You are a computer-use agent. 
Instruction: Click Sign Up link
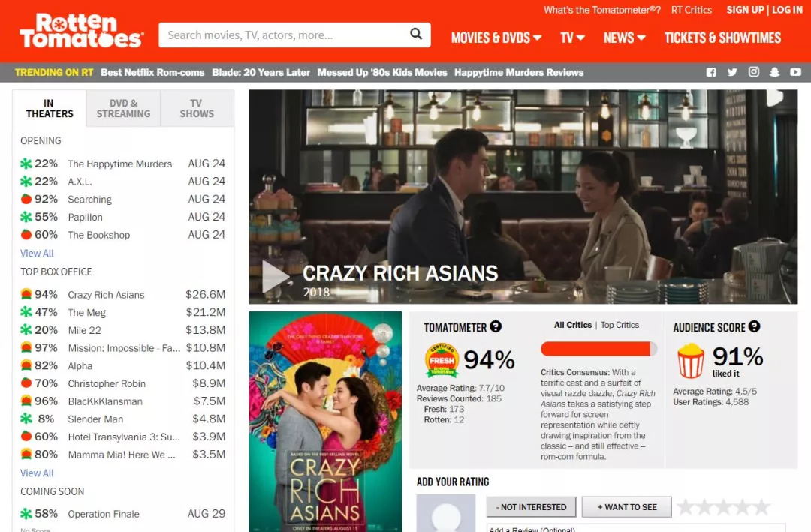coord(745,10)
